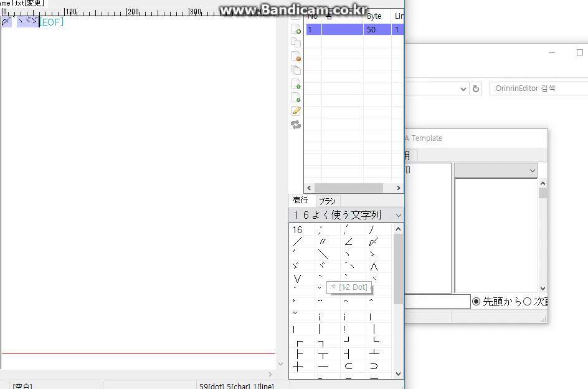Switch to the 壱行 tab
Screen dimensions: 588x389
301,200
